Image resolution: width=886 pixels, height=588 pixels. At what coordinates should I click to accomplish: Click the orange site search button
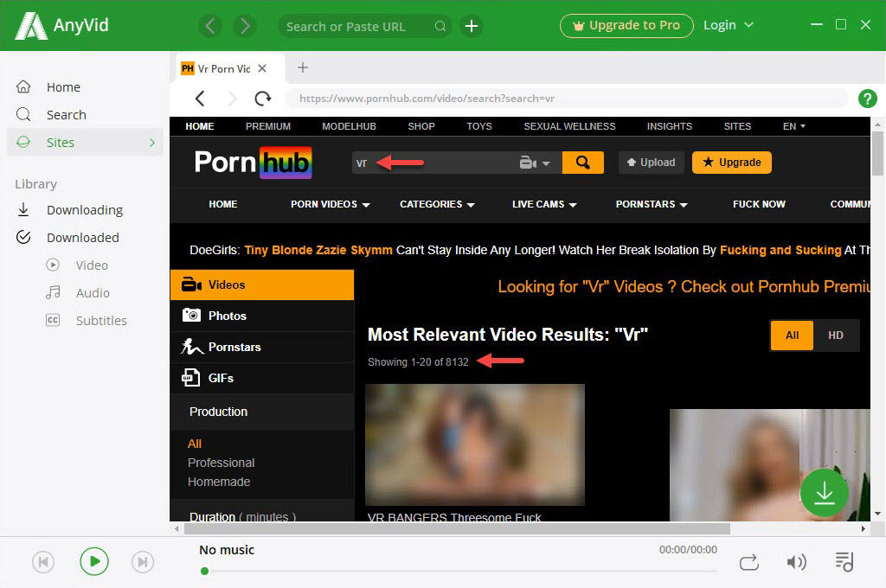click(x=582, y=163)
